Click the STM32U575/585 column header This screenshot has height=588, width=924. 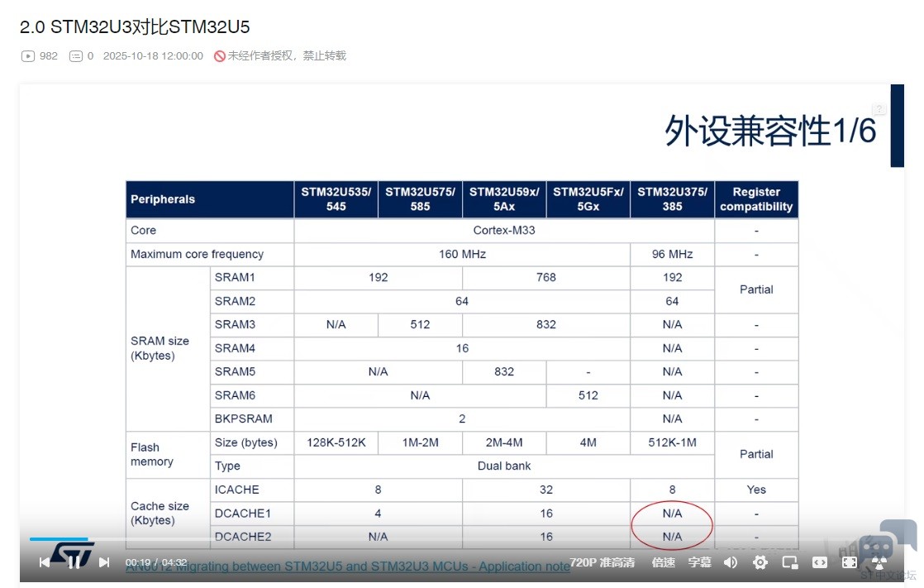(420, 199)
